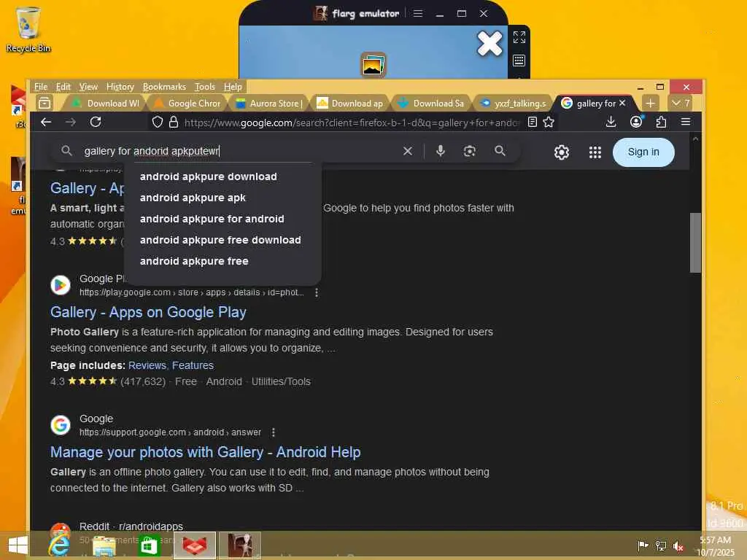The height and width of the screenshot is (560, 747).
Task: Toggle reader view icon in the address bar
Action: pyautogui.click(x=532, y=122)
